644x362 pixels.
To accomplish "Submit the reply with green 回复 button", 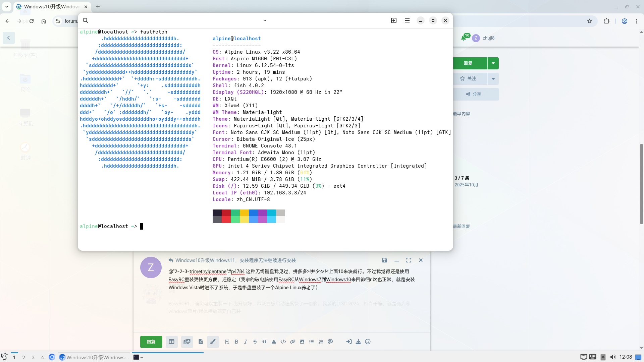I will (x=151, y=342).
